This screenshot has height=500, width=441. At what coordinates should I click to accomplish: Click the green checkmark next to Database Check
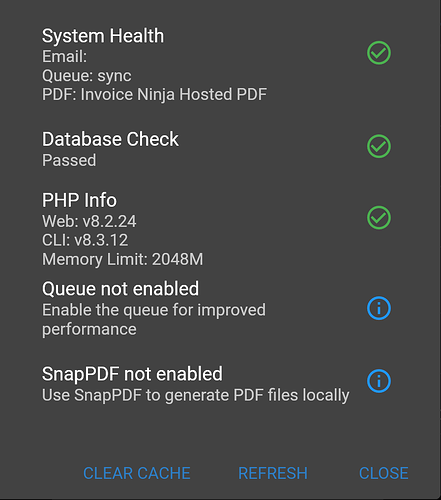pos(379,146)
